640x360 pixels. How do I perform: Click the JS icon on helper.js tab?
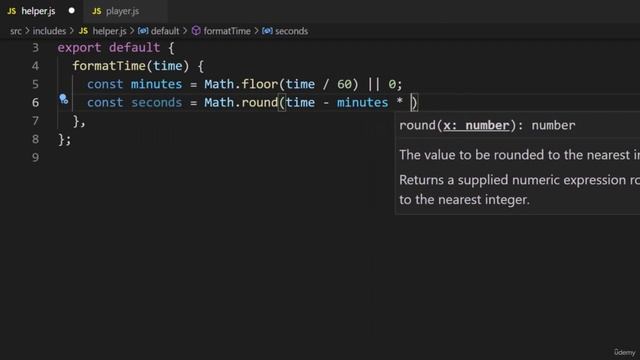(12, 11)
